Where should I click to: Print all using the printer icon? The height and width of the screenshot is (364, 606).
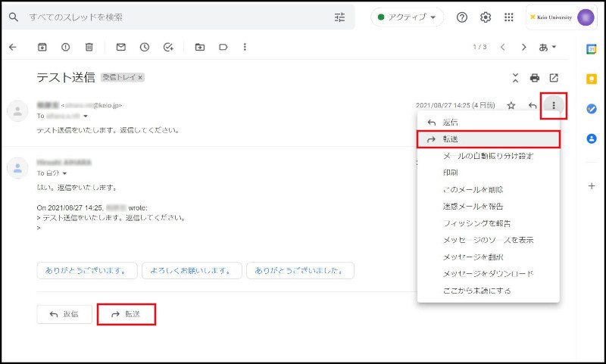tap(535, 78)
